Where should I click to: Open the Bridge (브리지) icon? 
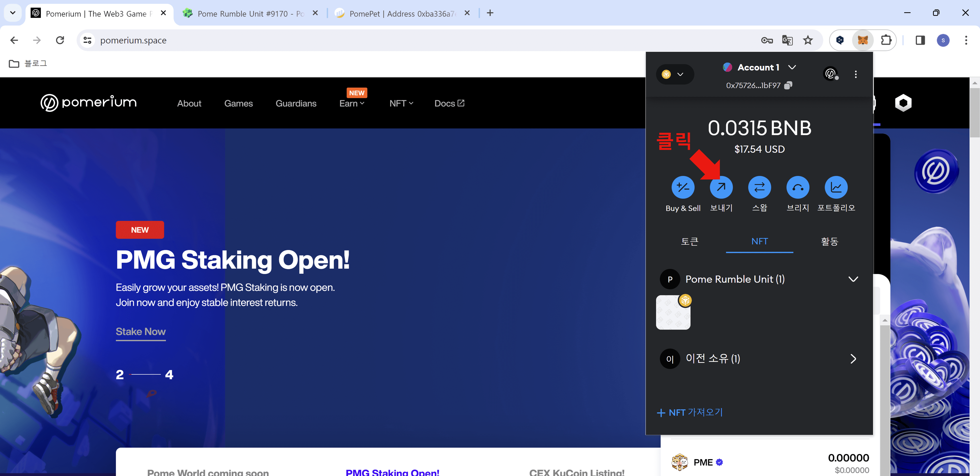797,187
